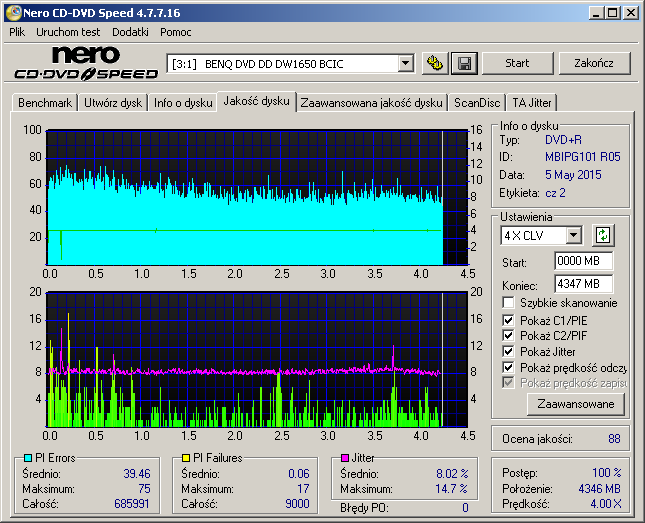The height and width of the screenshot is (523, 645).
Task: Uncheck Pokaż Jitter checkbox
Action: point(508,351)
